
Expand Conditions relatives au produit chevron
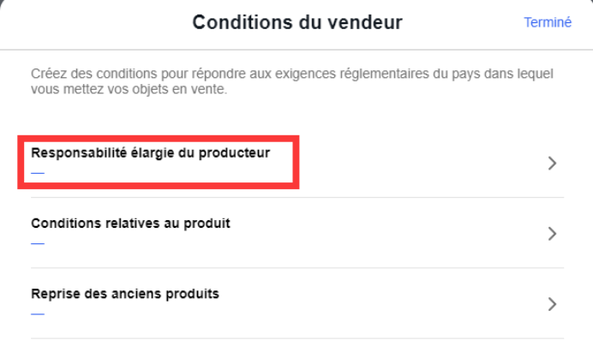coord(552,234)
